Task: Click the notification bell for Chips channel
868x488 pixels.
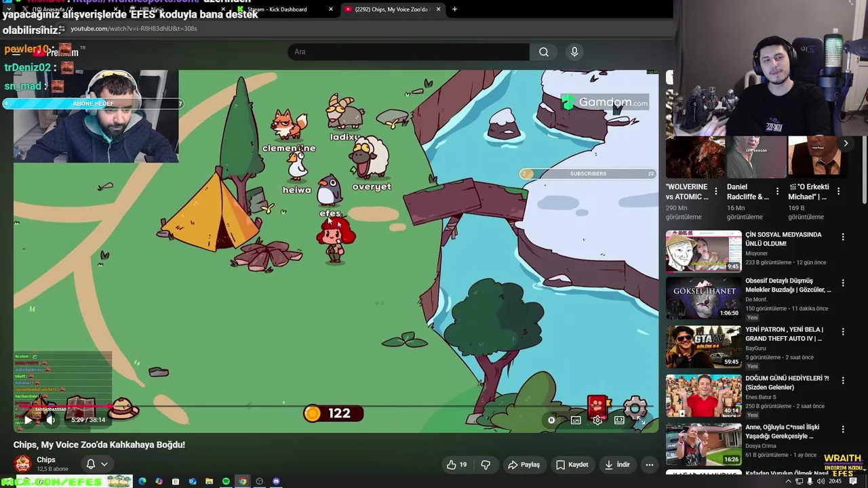Action: [x=90, y=464]
